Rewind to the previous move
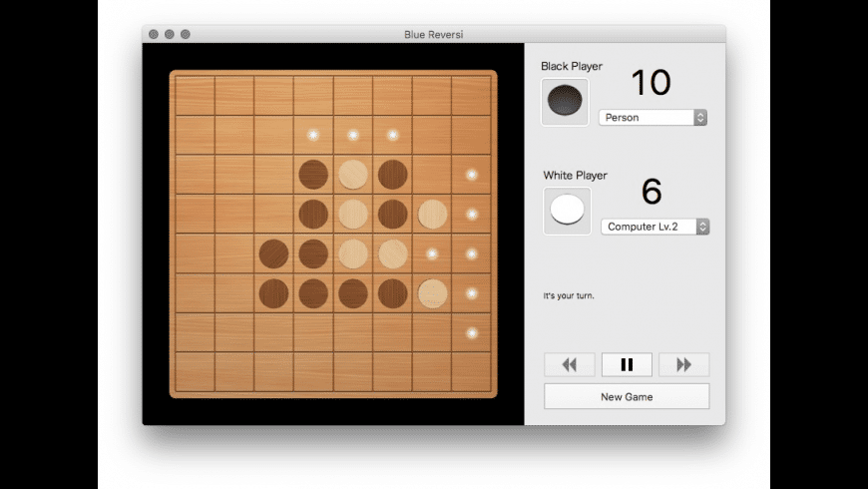This screenshot has height=489, width=868. tap(569, 364)
